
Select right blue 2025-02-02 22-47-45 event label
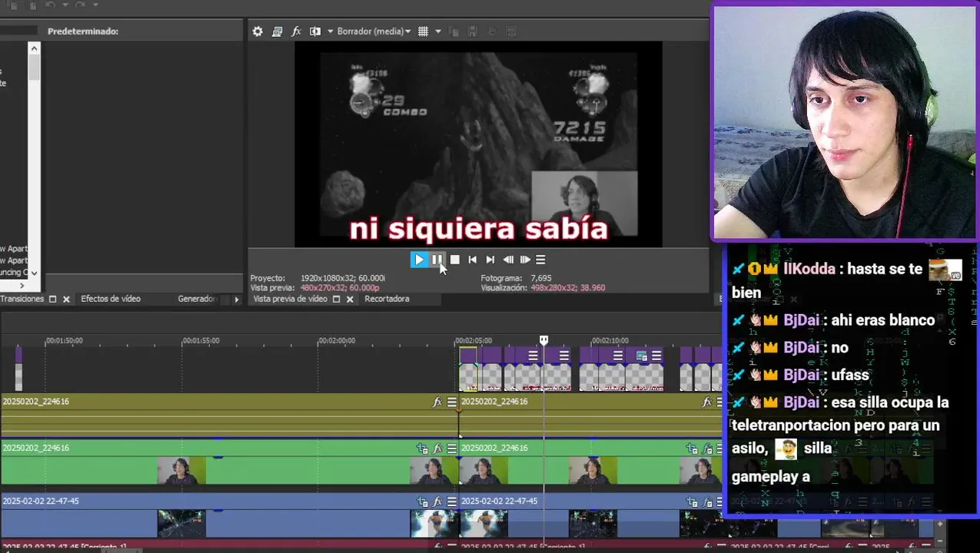tap(499, 501)
